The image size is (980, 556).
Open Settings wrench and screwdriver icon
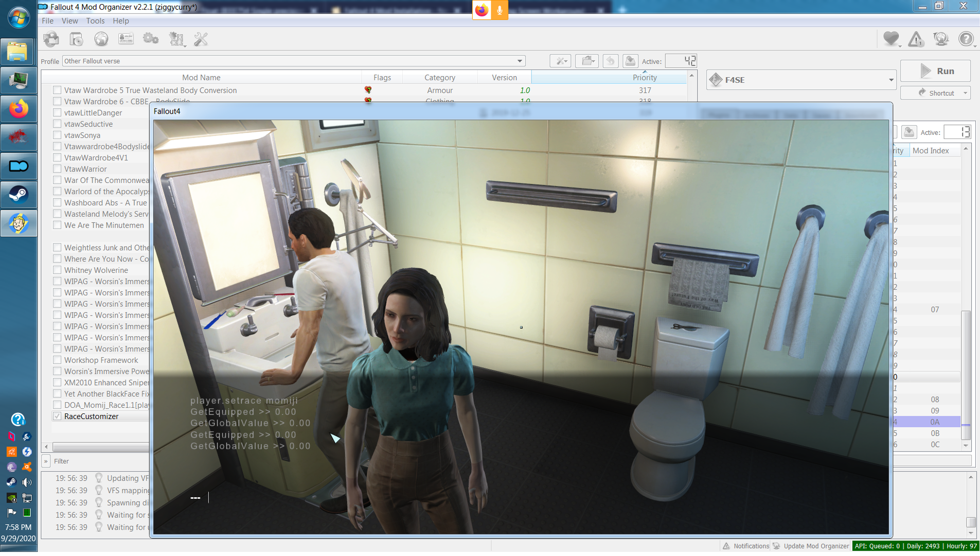pyautogui.click(x=201, y=39)
